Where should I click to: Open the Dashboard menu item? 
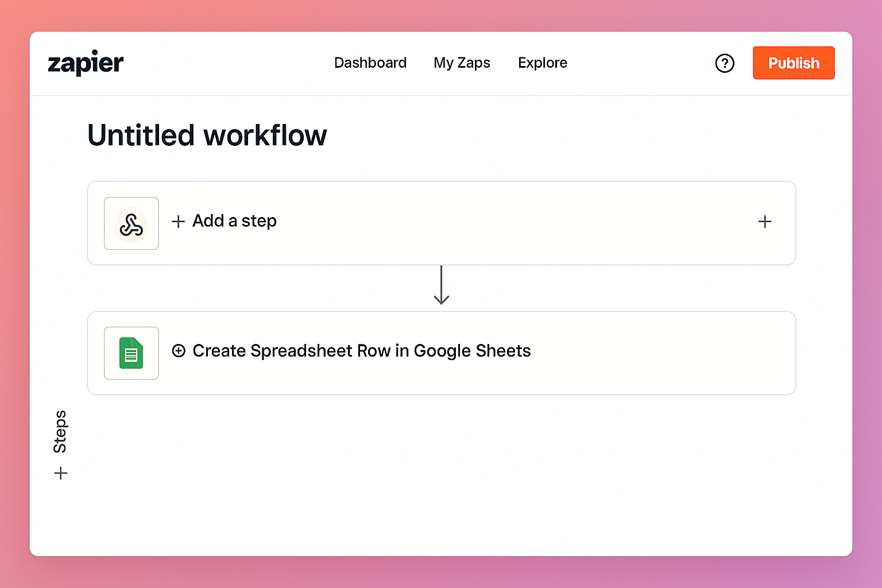pos(370,63)
